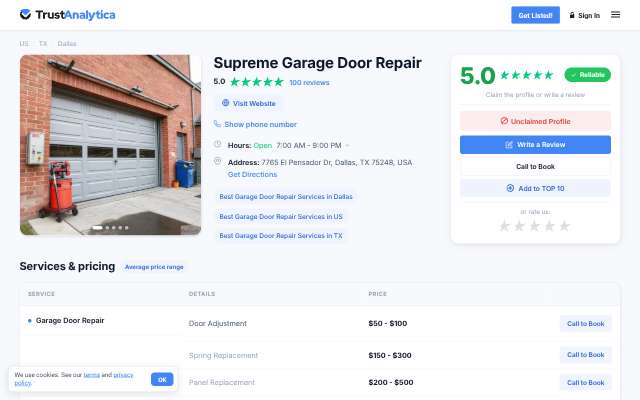640x400 pixels.
Task: Click Add to TOP 10 button
Action: (x=535, y=188)
